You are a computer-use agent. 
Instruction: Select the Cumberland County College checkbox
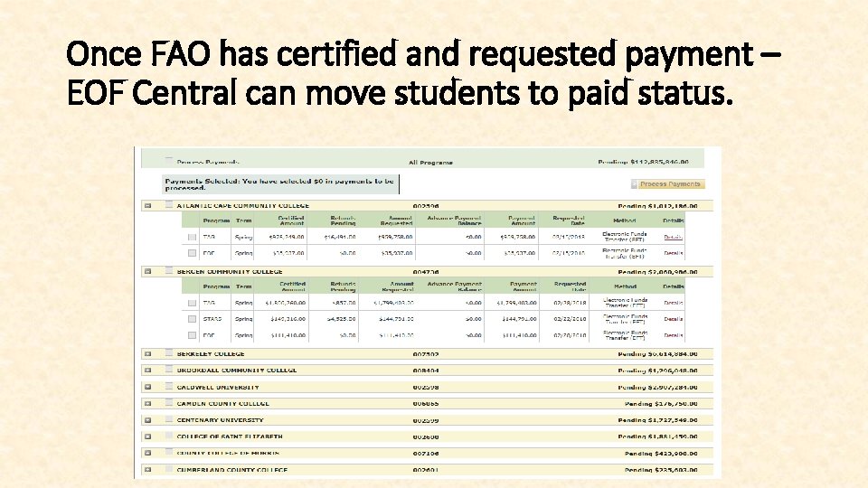pyautogui.click(x=169, y=469)
